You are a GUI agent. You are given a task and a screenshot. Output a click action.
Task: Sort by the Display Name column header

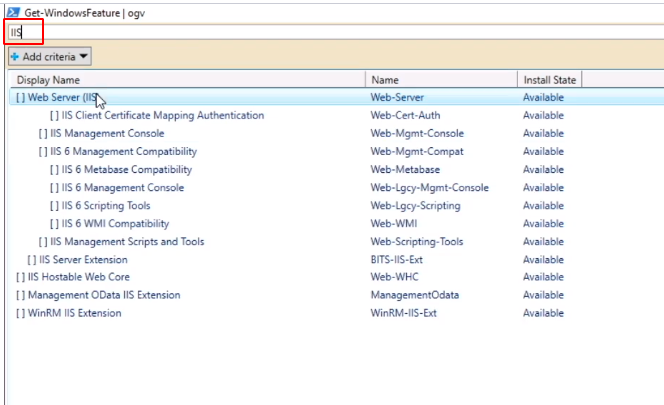coord(186,80)
